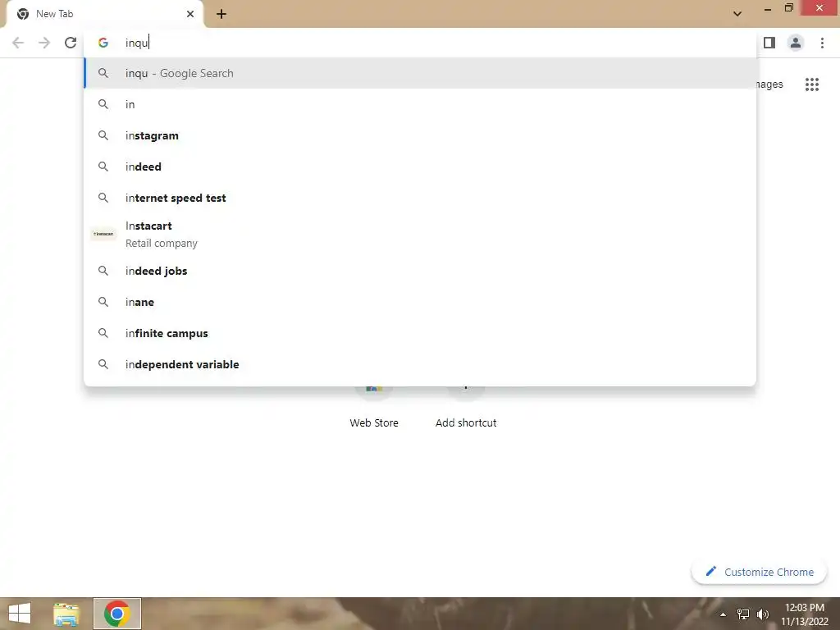Click the search icon beside 'instagram'
840x630 pixels.
(x=103, y=135)
